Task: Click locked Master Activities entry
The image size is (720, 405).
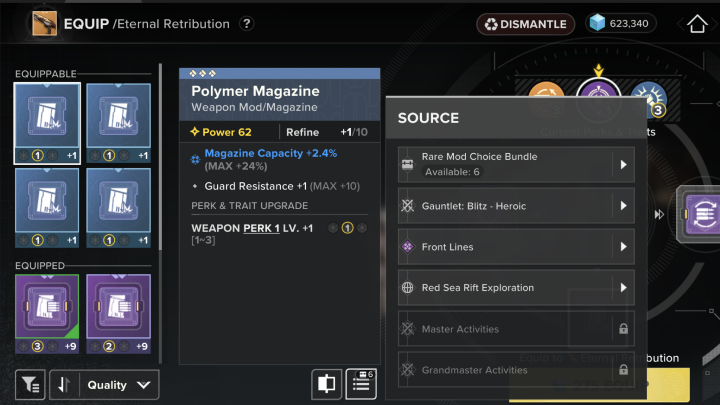Action: tap(516, 329)
